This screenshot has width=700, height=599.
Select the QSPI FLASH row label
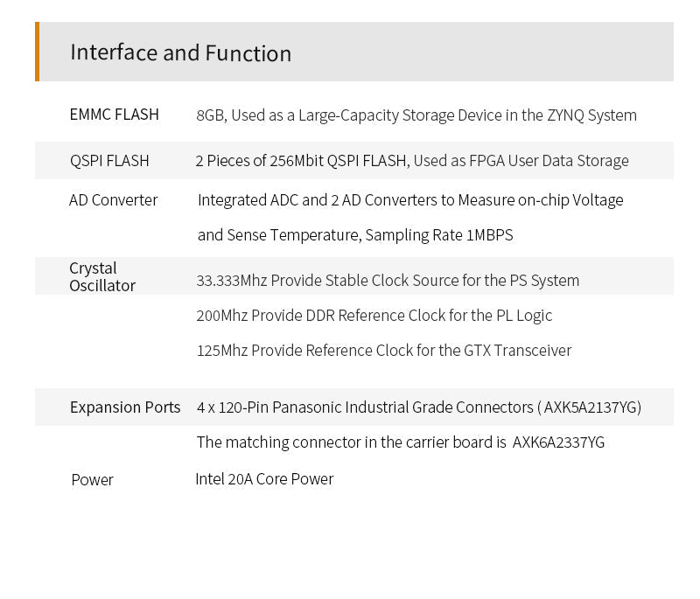[x=109, y=161]
